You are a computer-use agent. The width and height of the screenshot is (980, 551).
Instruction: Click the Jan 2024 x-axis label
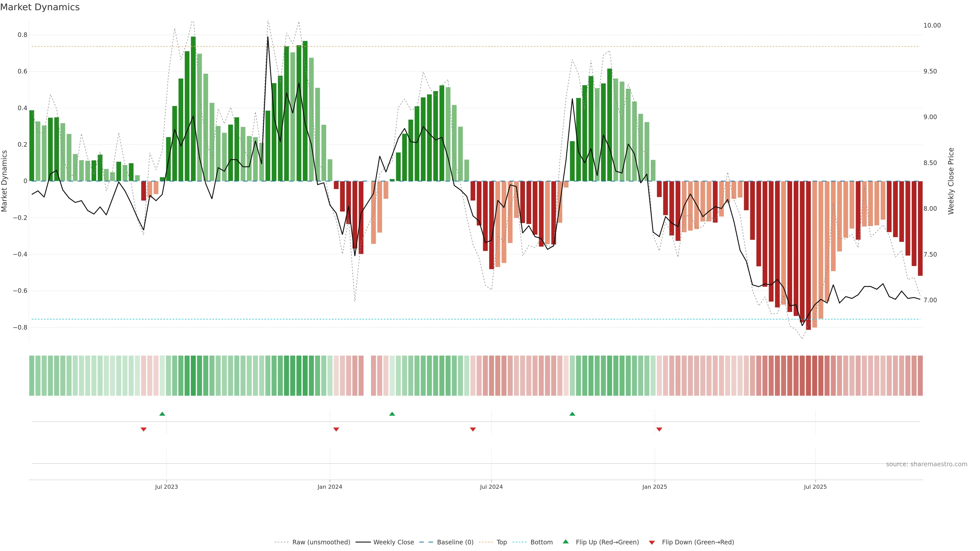pyautogui.click(x=330, y=487)
